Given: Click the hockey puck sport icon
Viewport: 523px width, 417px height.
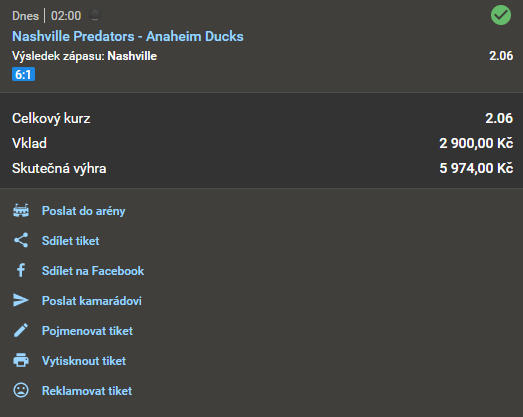Looking at the screenshot, I should pyautogui.click(x=95, y=15).
